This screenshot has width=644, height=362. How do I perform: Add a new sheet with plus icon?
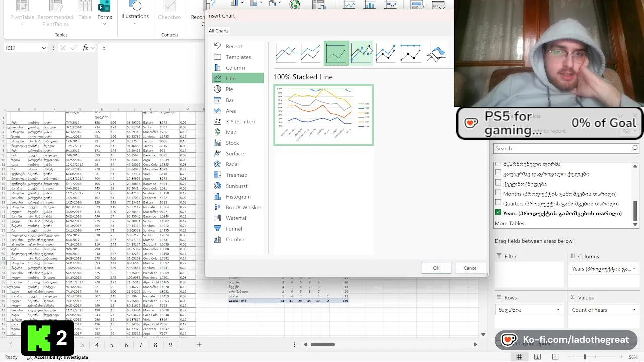click(x=199, y=344)
